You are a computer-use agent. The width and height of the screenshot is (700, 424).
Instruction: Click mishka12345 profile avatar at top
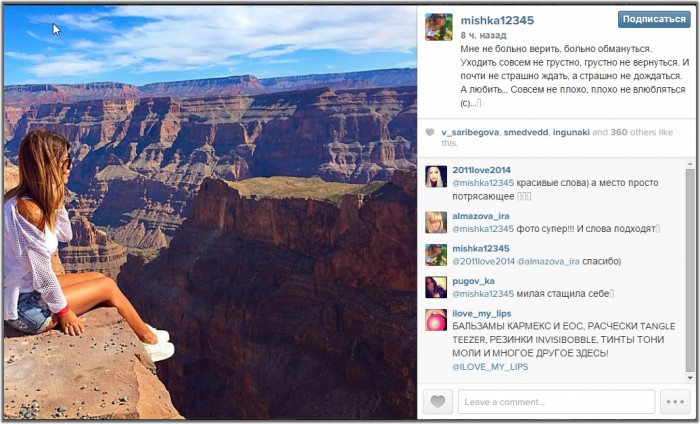point(438,27)
